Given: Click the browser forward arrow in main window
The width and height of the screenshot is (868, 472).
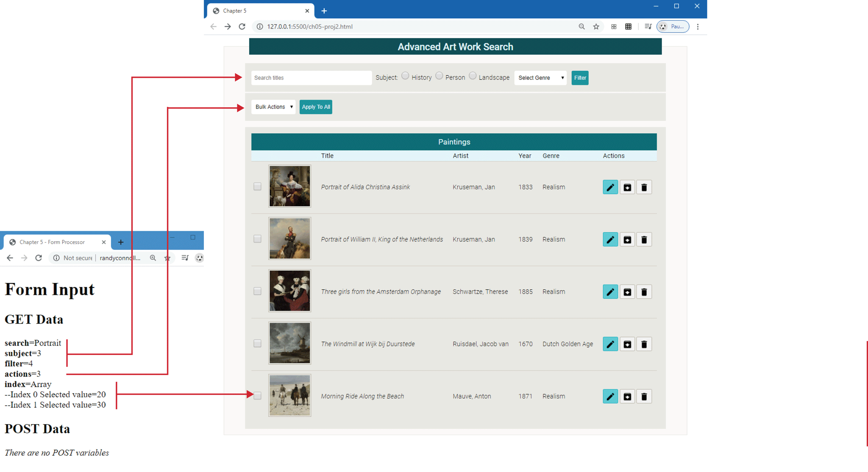Looking at the screenshot, I should pos(228,26).
